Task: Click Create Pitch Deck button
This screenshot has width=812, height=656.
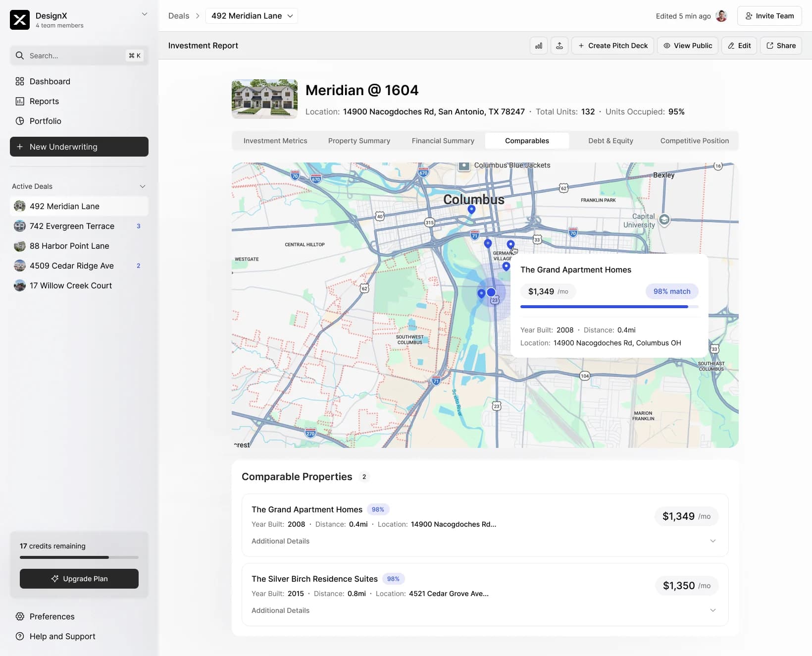Action: tap(612, 46)
